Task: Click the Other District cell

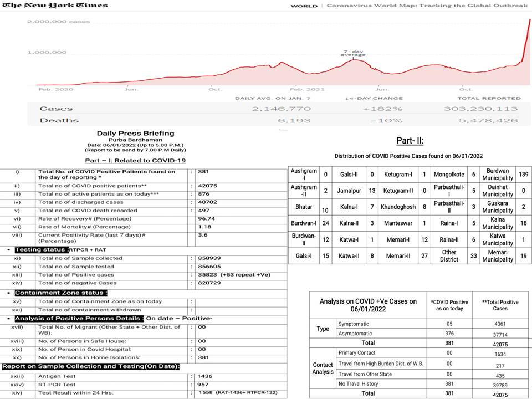Action: coord(449,256)
